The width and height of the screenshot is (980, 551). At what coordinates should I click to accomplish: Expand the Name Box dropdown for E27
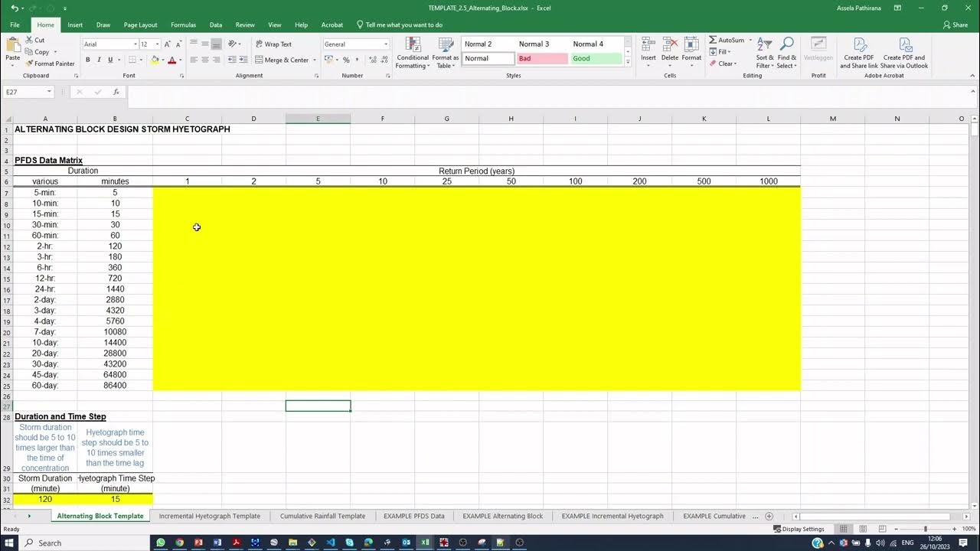tap(49, 92)
